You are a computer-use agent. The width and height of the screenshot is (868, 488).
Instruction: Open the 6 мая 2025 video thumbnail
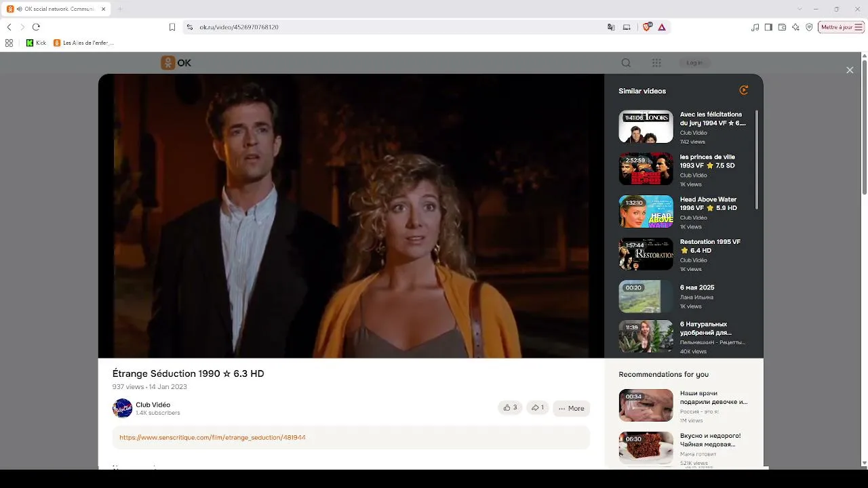[x=646, y=296]
